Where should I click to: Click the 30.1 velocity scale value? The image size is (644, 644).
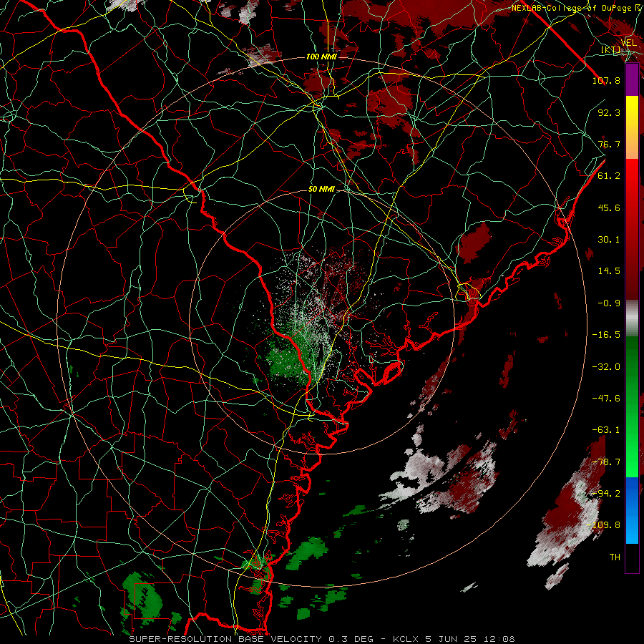tap(609, 240)
